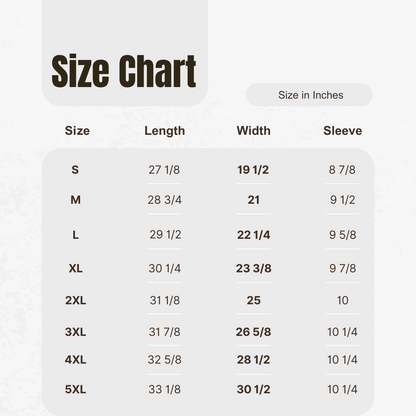This screenshot has width=416, height=416.
Task: Select the 5XL size row label
Action: click(x=76, y=389)
